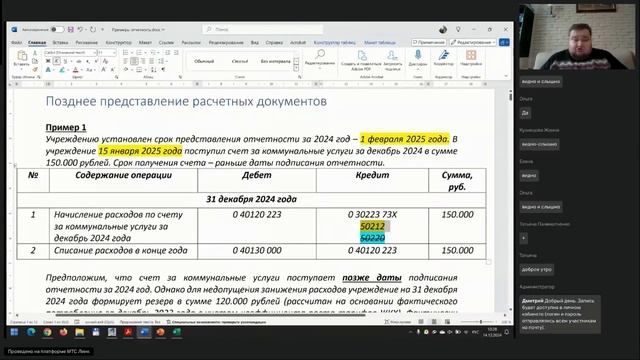Image resolution: width=640 pixels, height=360 pixels.
Task: Adjust the zoom slider in the status bar
Action: click(481, 322)
